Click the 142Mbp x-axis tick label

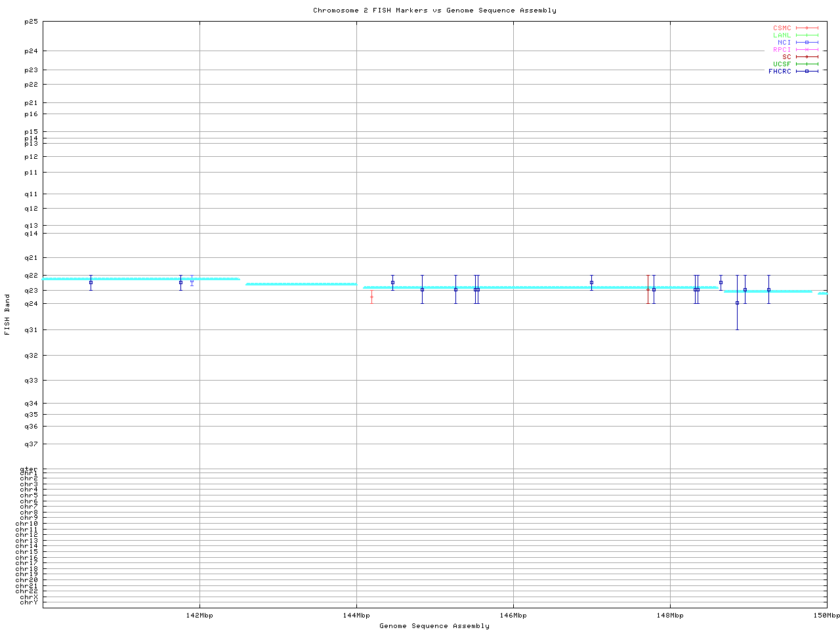click(199, 616)
